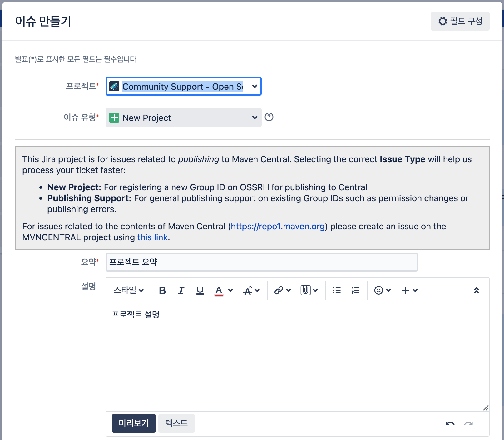The height and width of the screenshot is (440, 504).
Task: Expand more formatting options arrow
Action: (257, 290)
